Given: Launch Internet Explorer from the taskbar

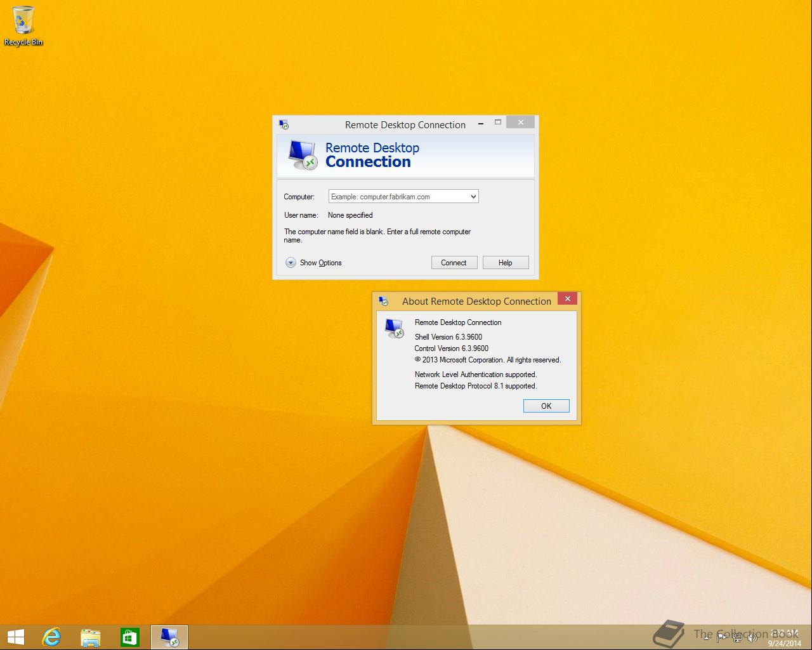Looking at the screenshot, I should tap(51, 637).
